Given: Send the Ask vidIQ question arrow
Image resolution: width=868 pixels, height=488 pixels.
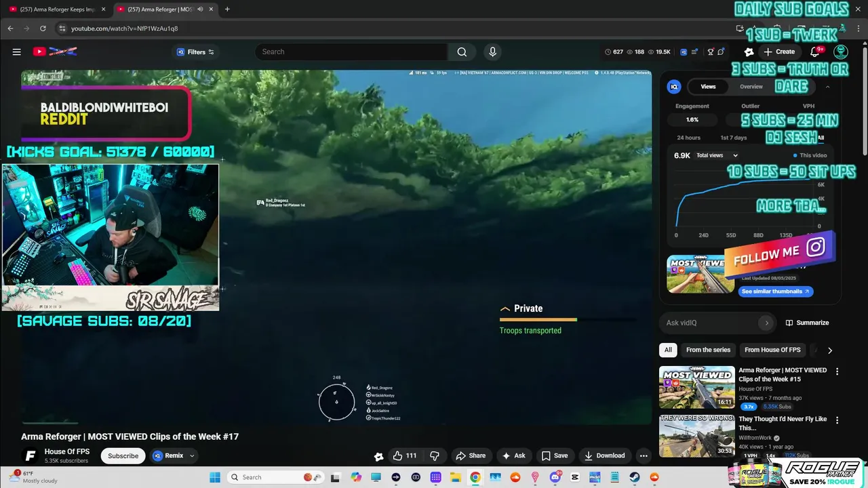Looking at the screenshot, I should 766,323.
